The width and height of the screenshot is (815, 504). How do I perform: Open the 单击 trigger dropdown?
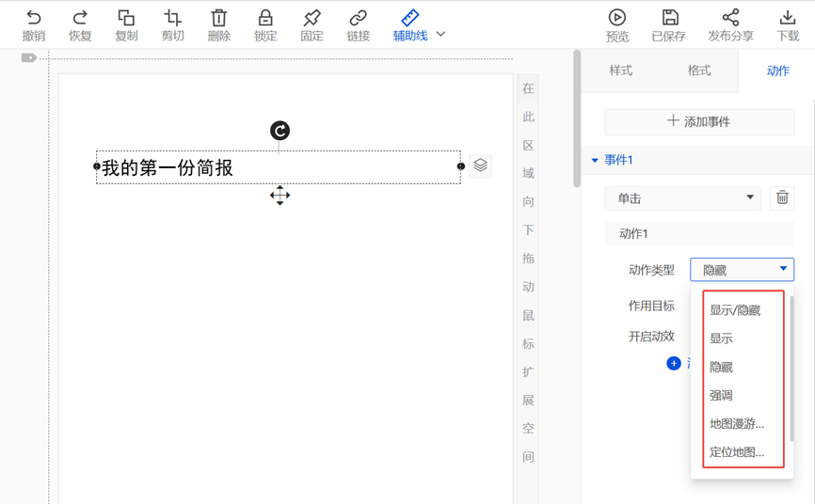pos(682,198)
